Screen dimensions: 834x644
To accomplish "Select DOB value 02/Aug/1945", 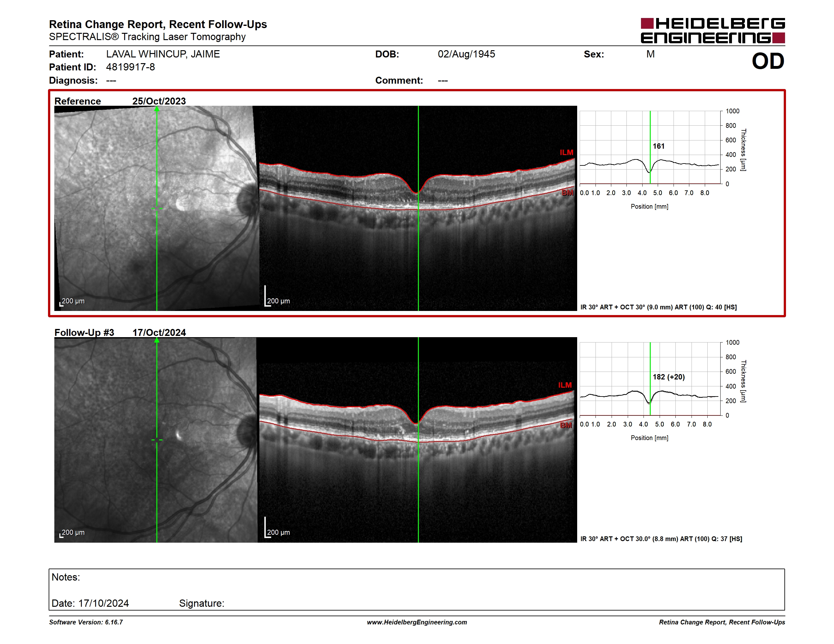I will 466,54.
